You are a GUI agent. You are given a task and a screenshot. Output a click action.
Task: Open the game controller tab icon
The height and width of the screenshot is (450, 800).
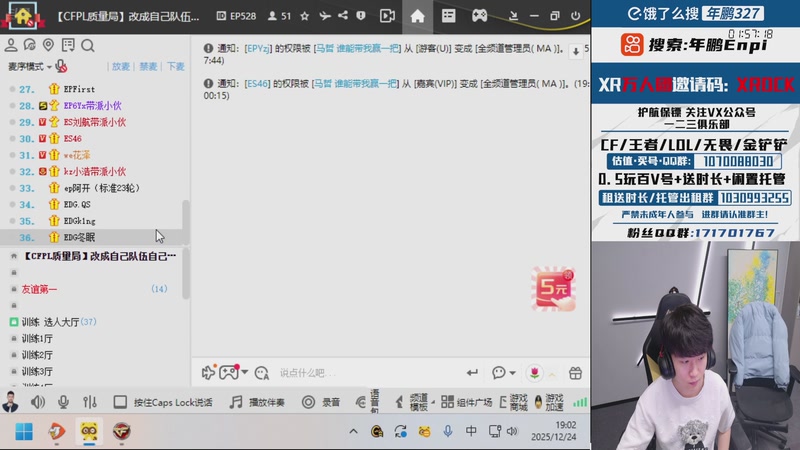pos(479,16)
